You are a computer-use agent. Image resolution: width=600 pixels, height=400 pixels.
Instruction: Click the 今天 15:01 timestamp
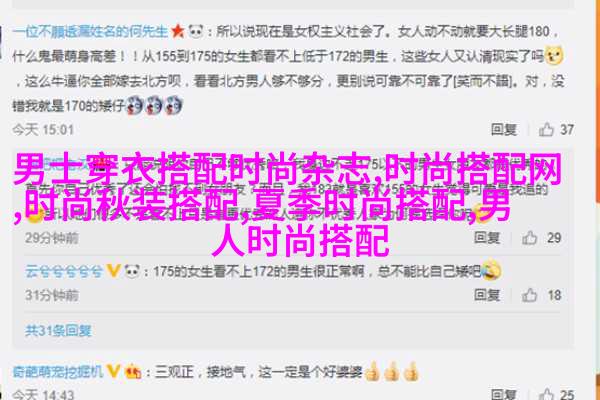(43, 130)
